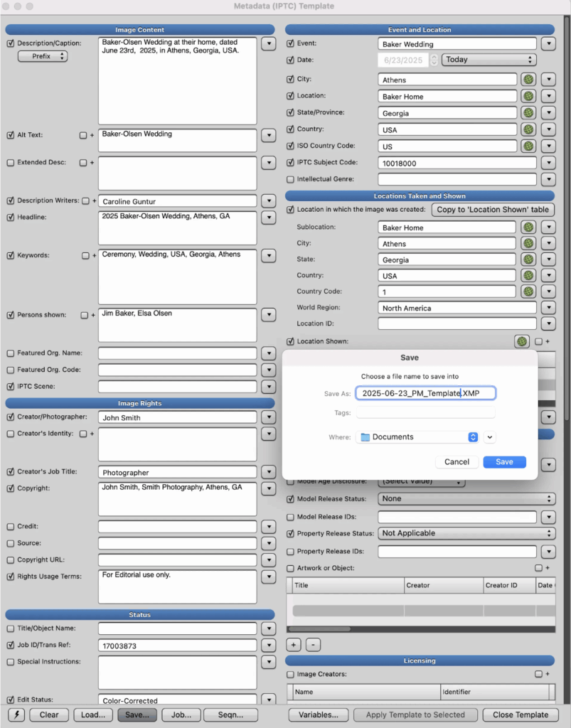The image size is (571, 728).
Task: Click the globe icon beside Baker Home Location field
Action: [x=528, y=96]
